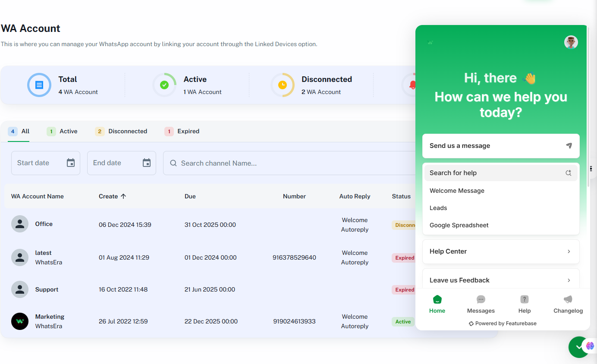Sort by Create column arrow

click(x=123, y=196)
